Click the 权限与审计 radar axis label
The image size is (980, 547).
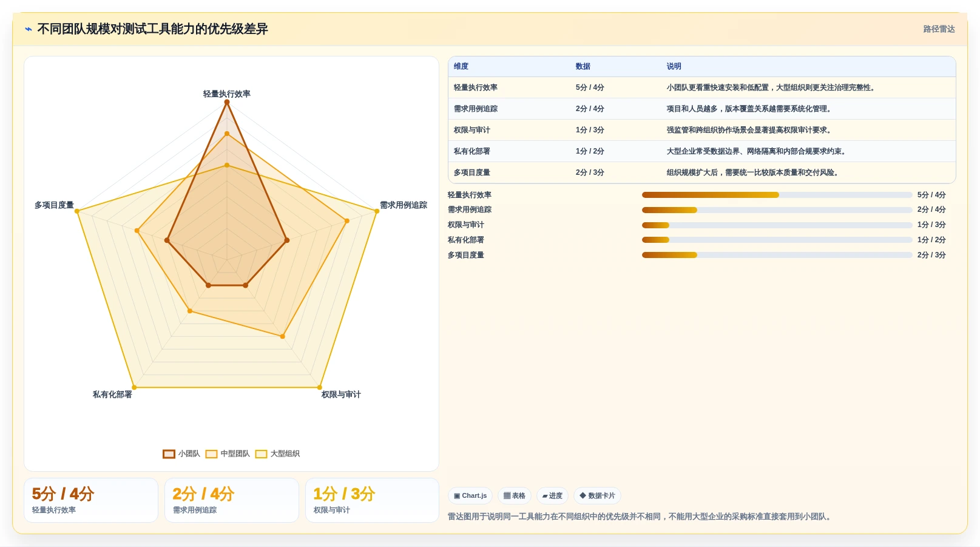tap(341, 395)
